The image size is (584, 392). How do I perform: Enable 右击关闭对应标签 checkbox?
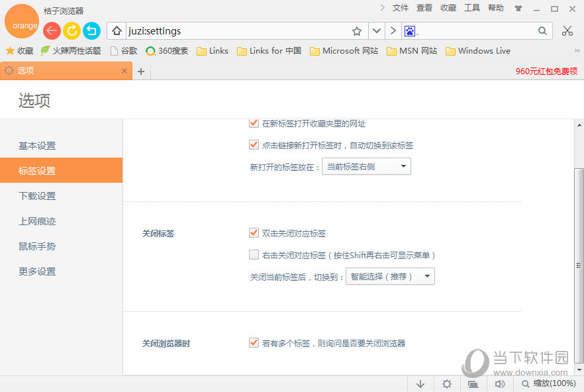(254, 254)
